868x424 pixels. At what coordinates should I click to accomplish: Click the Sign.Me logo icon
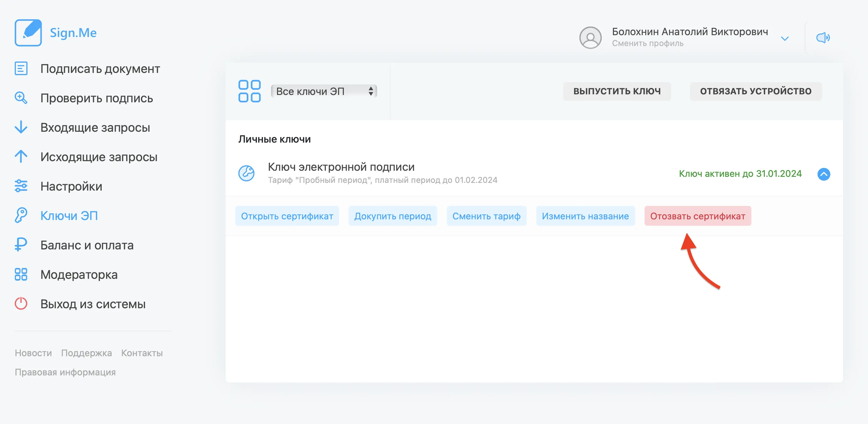[x=28, y=33]
